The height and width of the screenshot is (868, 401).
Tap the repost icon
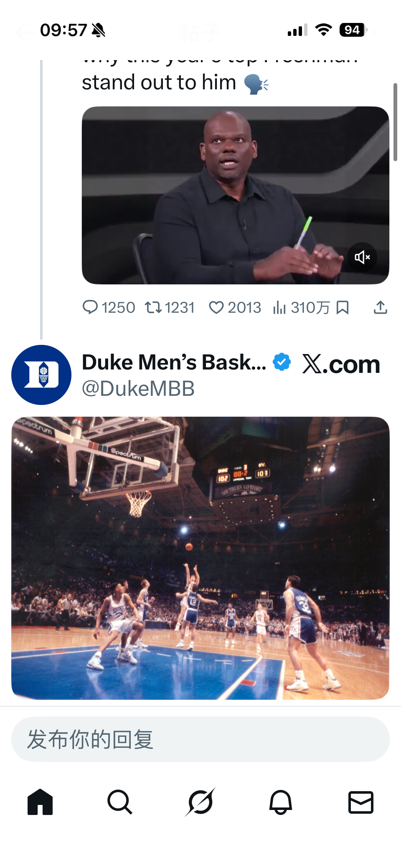tap(153, 308)
